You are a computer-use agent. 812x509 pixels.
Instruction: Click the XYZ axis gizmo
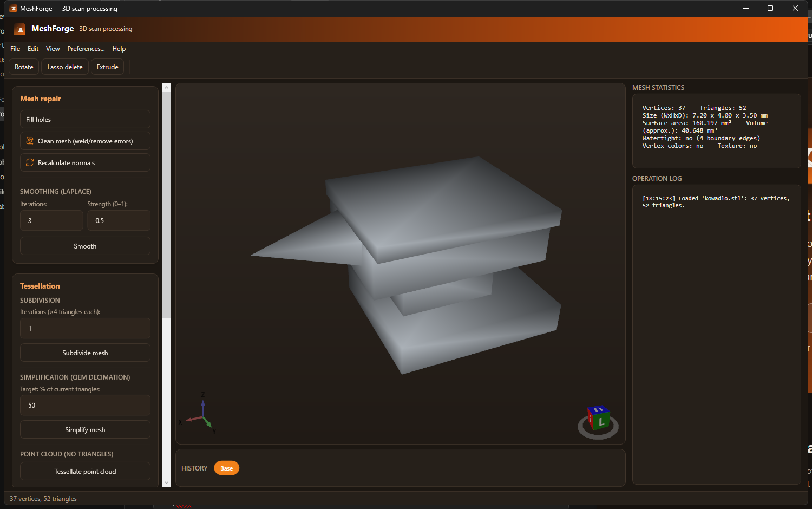pos(199,414)
